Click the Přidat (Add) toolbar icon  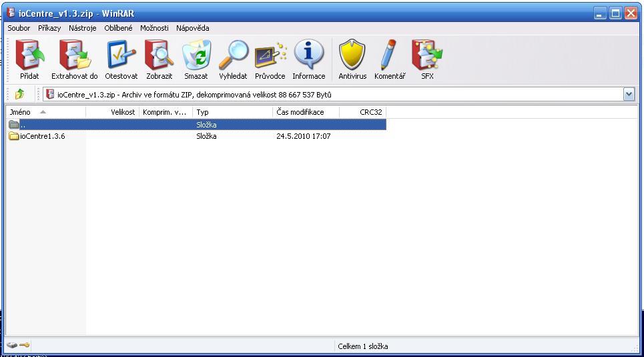click(29, 59)
